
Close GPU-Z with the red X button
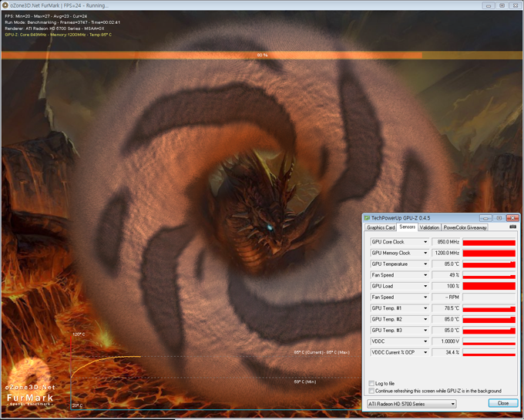point(512,218)
